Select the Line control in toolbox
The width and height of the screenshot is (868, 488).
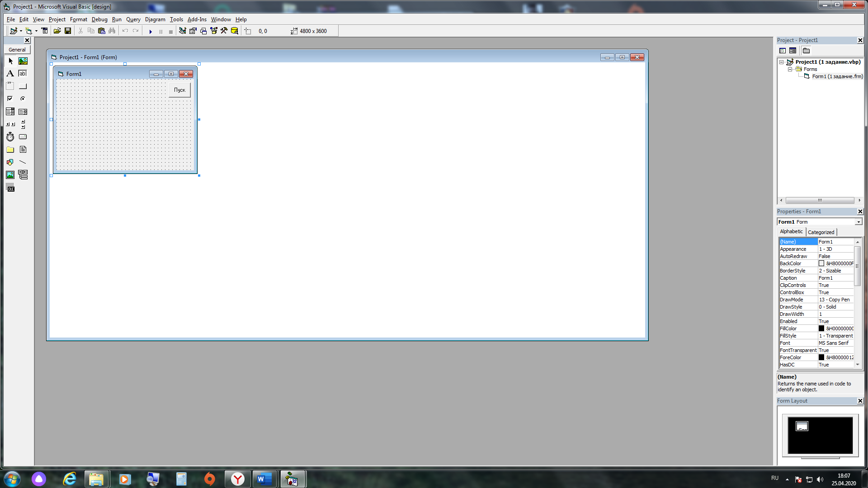(23, 162)
